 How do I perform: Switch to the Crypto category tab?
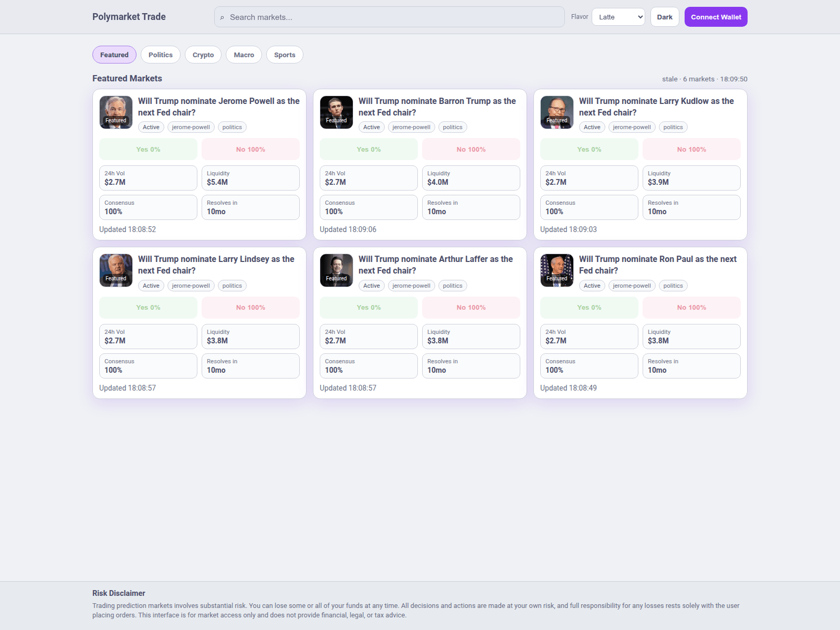coord(203,55)
